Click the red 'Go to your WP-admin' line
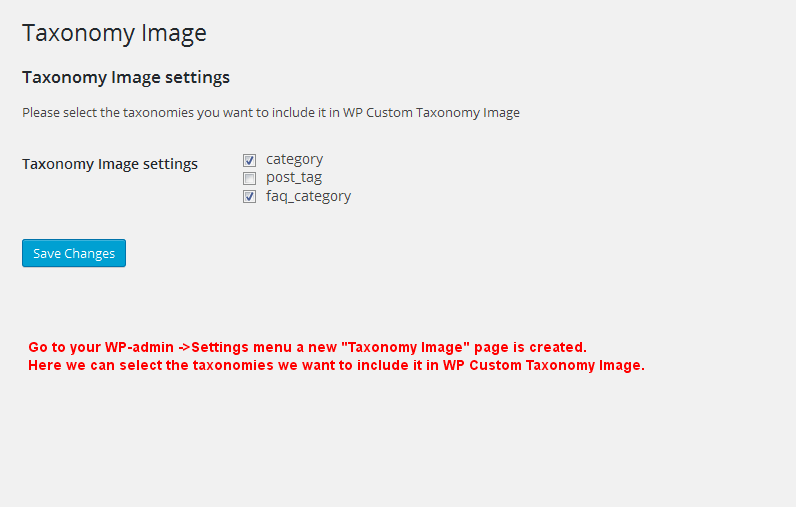Image resolution: width=796 pixels, height=507 pixels. (x=308, y=347)
